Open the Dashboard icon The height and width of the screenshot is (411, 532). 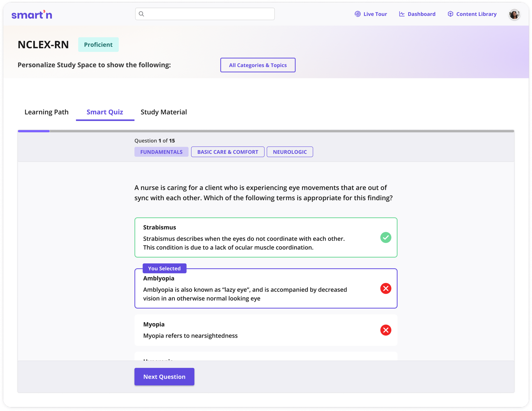pos(401,13)
